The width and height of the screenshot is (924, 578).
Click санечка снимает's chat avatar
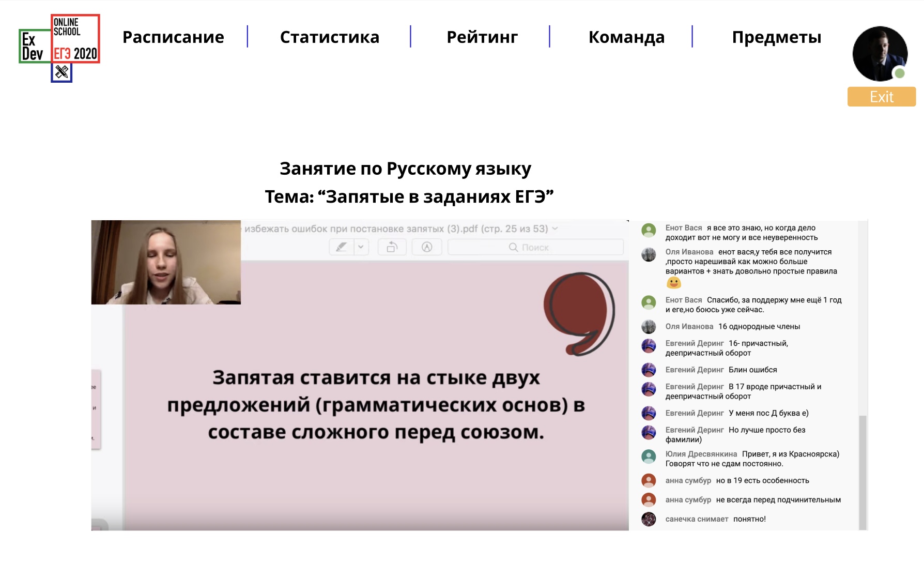click(649, 519)
